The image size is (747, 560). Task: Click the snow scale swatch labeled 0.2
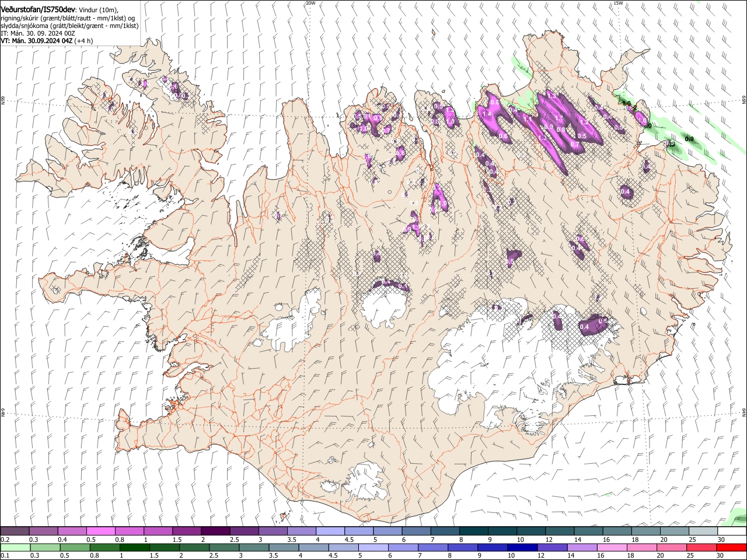[15, 531]
